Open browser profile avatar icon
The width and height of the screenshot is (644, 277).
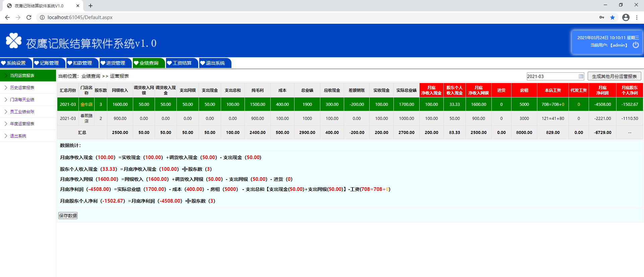point(626,17)
